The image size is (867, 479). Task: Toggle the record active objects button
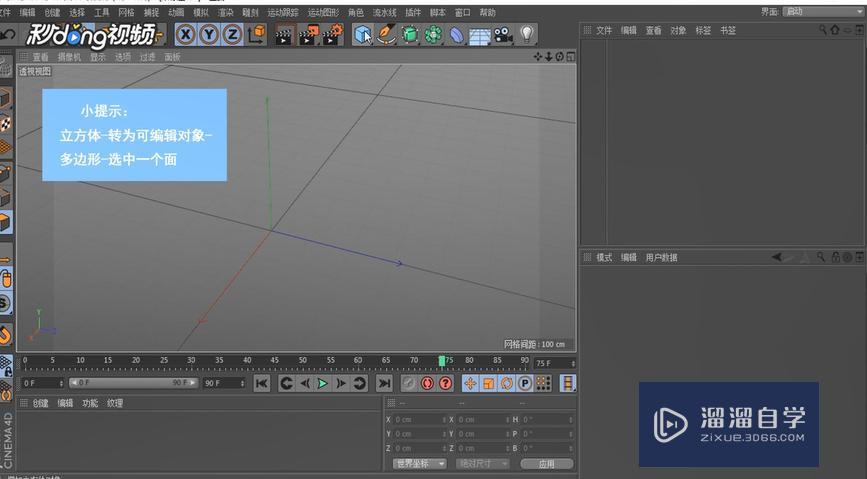pos(409,383)
